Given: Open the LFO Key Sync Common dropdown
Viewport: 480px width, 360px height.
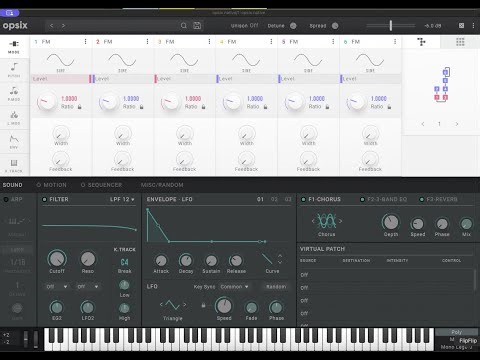Looking at the screenshot, I should coord(234,287).
